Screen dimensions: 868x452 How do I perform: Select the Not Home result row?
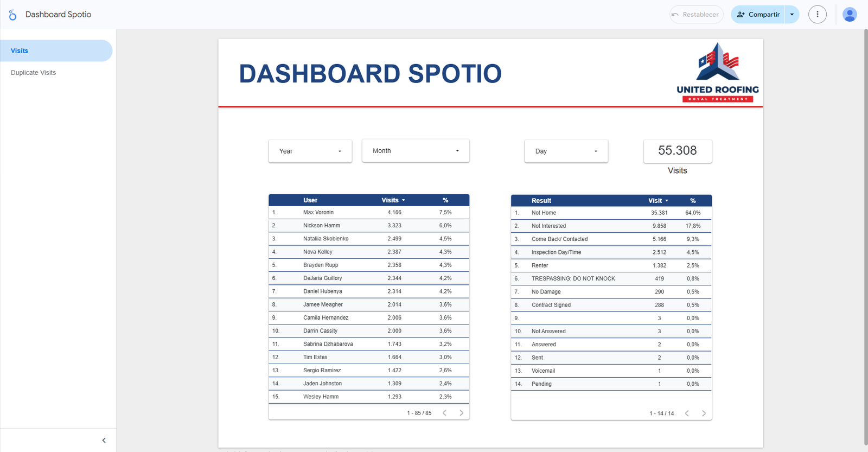[x=611, y=213]
